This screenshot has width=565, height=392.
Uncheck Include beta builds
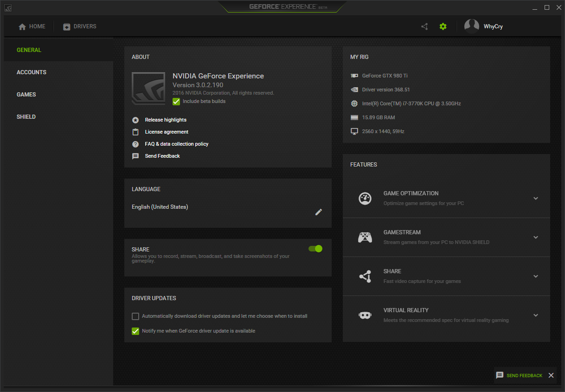[176, 101]
